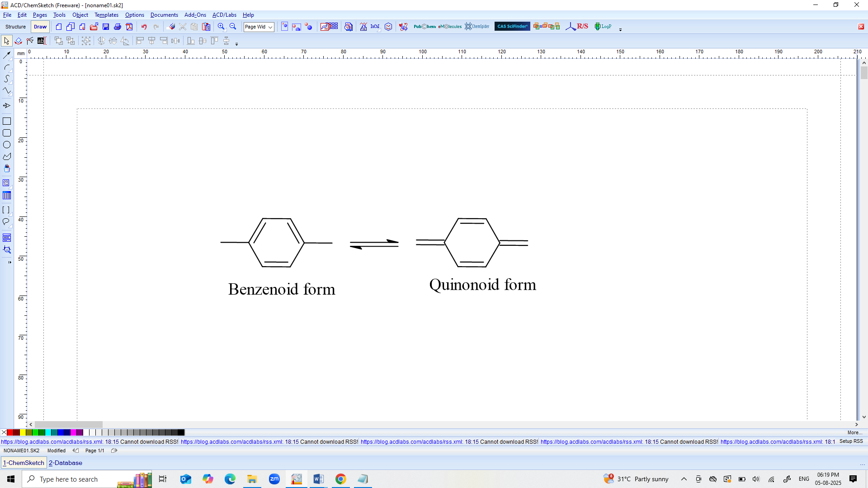Click the Undo arrow icon
The height and width of the screenshot is (488, 868).
(x=144, y=27)
